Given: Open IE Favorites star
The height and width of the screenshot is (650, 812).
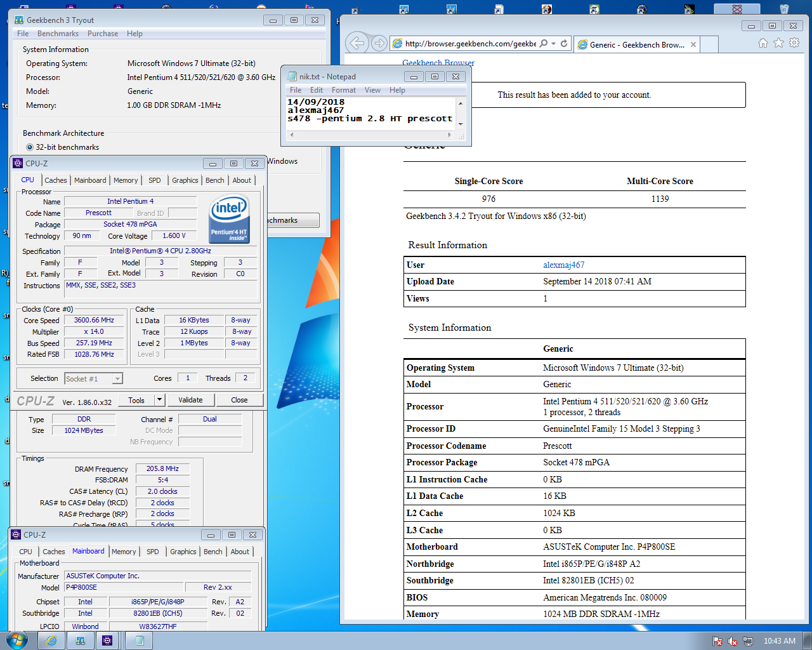Looking at the screenshot, I should coord(778,43).
